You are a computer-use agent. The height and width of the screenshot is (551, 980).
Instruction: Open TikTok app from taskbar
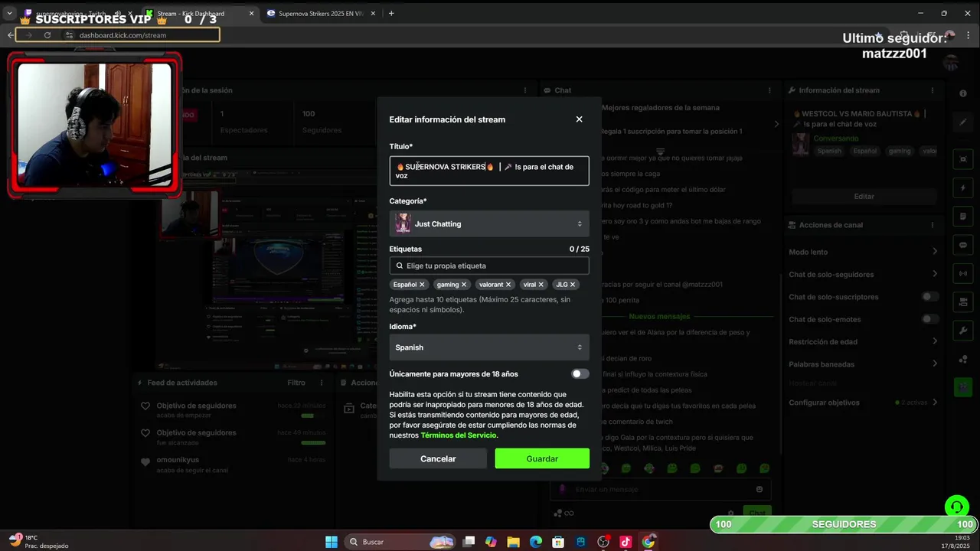[x=626, y=542]
